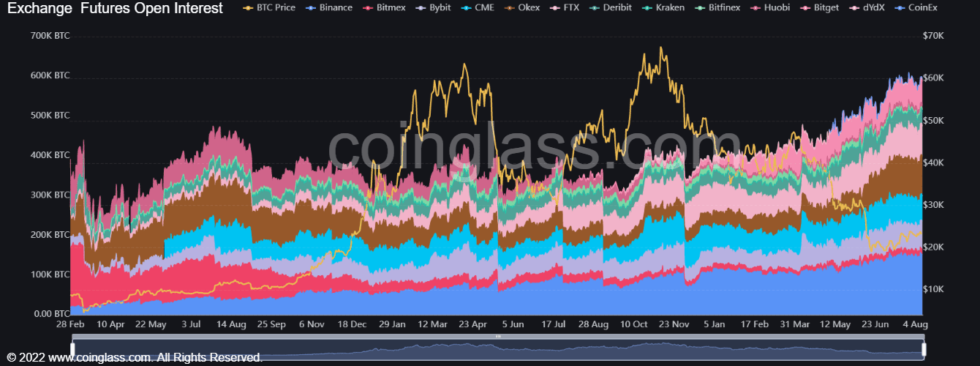The image size is (980, 366).
Task: Click the $70K price axis label
Action: [934, 36]
